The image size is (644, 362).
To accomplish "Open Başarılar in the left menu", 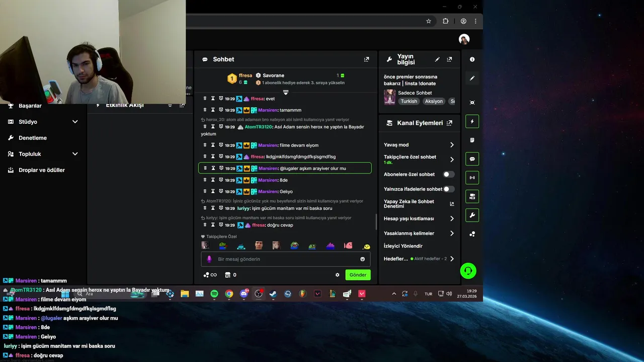I will 30,106.
